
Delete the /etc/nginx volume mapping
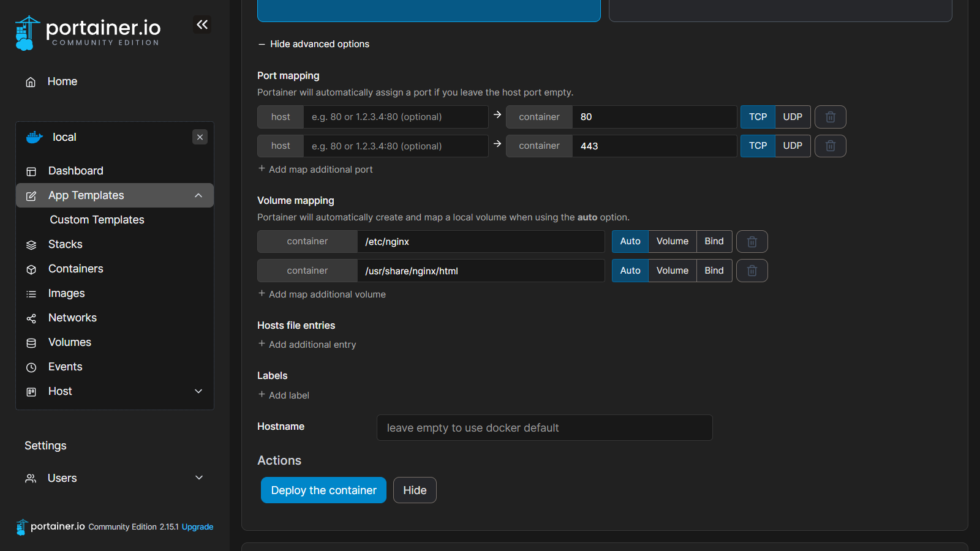click(752, 242)
